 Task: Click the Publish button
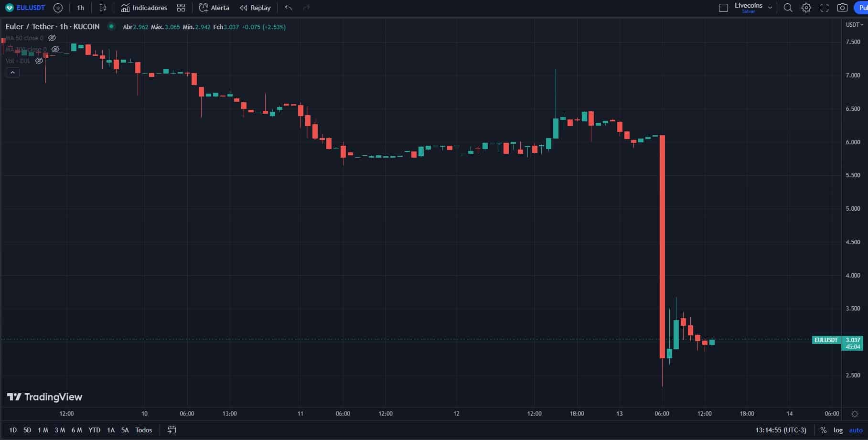861,8
